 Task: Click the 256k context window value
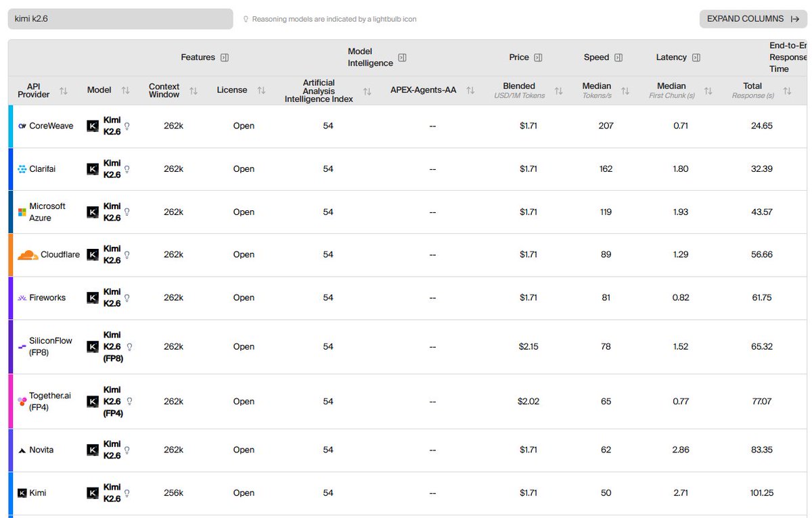173,494
